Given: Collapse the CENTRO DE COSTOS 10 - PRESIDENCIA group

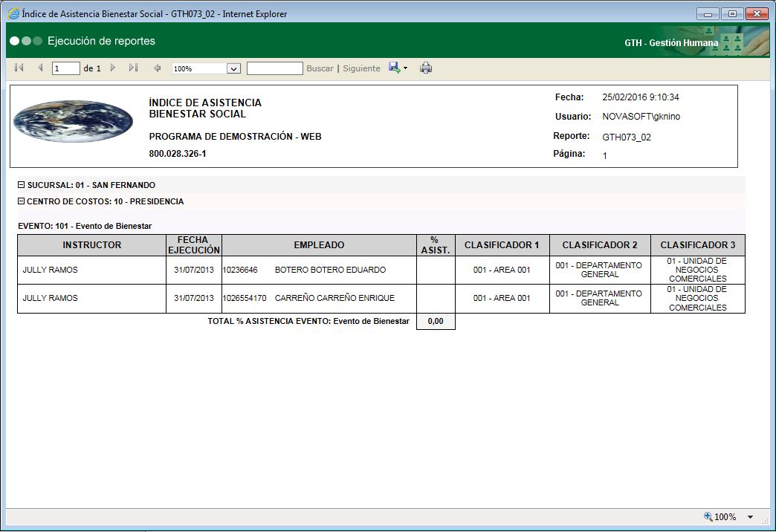Looking at the screenshot, I should coord(21,201).
